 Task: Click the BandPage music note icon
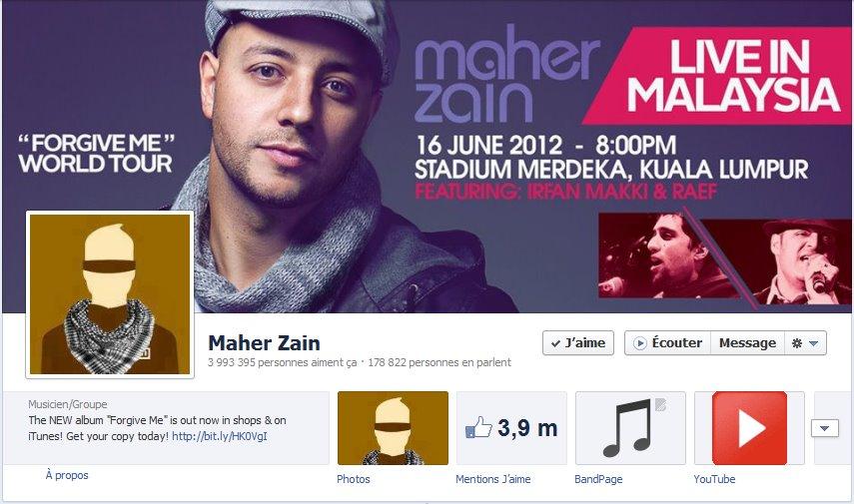pos(630,428)
